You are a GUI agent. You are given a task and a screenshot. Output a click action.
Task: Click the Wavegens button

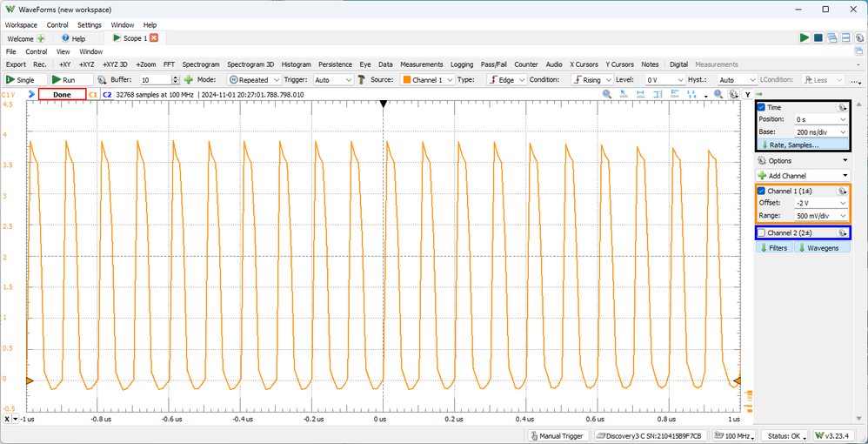click(x=822, y=248)
